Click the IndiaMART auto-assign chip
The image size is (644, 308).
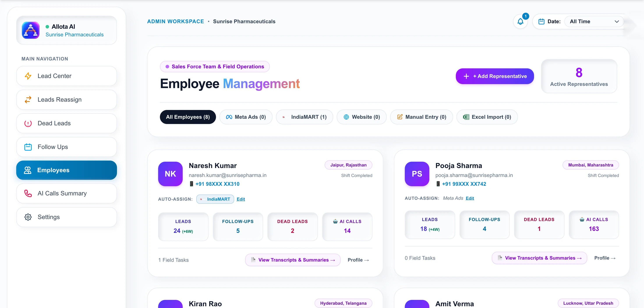click(x=215, y=199)
